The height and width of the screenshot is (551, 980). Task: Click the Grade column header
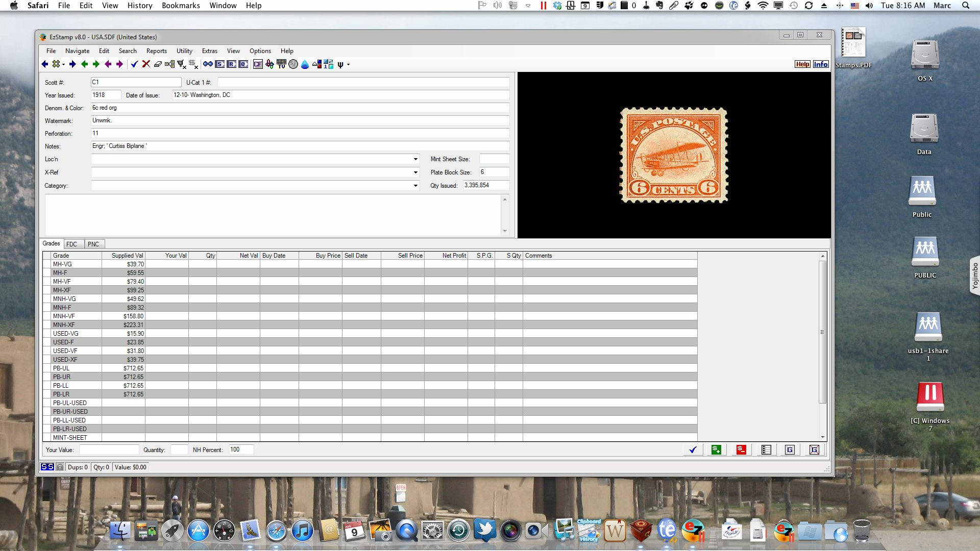76,256
